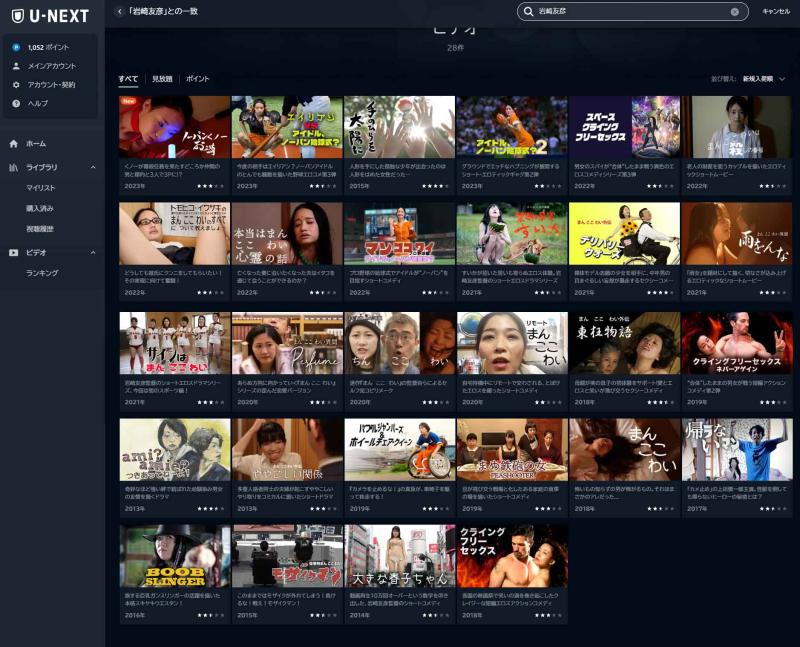The width and height of the screenshot is (800, 647).
Task: Click the search magnifier icon
Action: [529, 11]
